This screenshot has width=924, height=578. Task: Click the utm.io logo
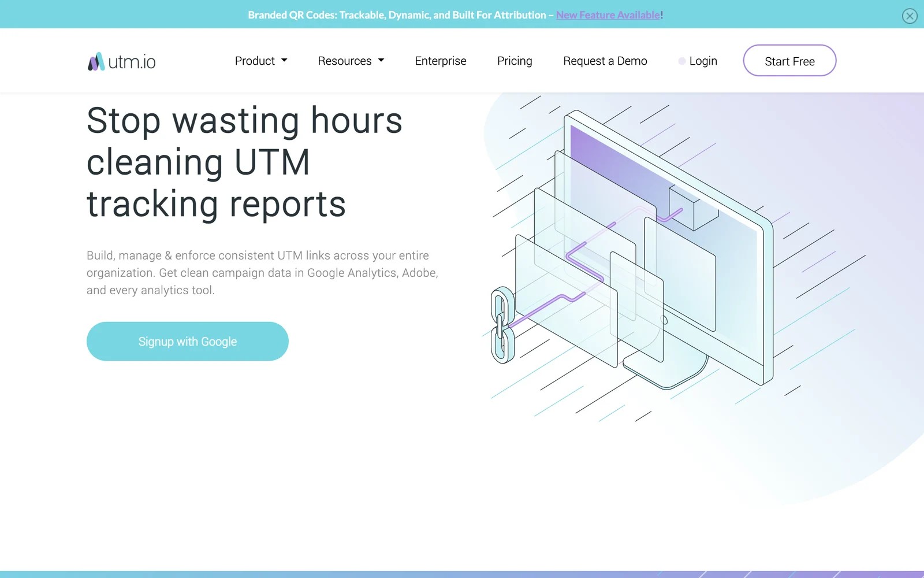click(122, 61)
